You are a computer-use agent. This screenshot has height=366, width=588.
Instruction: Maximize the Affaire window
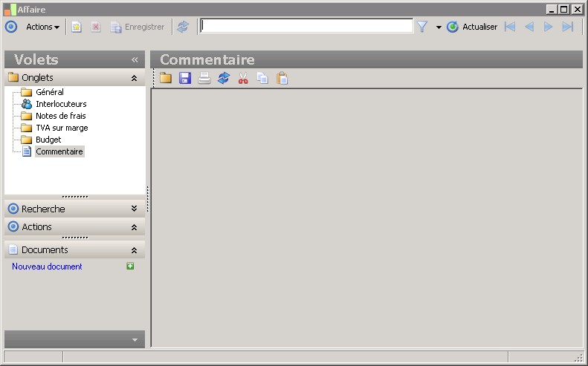[563, 10]
